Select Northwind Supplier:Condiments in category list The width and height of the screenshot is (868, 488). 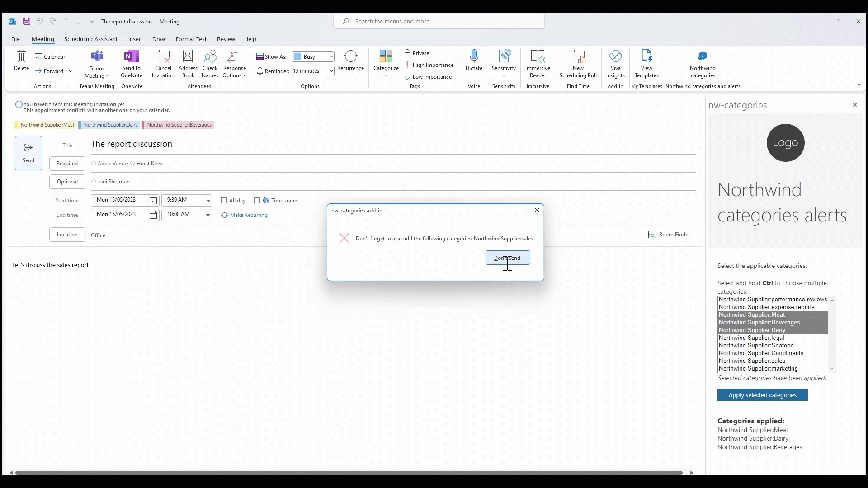point(761,353)
